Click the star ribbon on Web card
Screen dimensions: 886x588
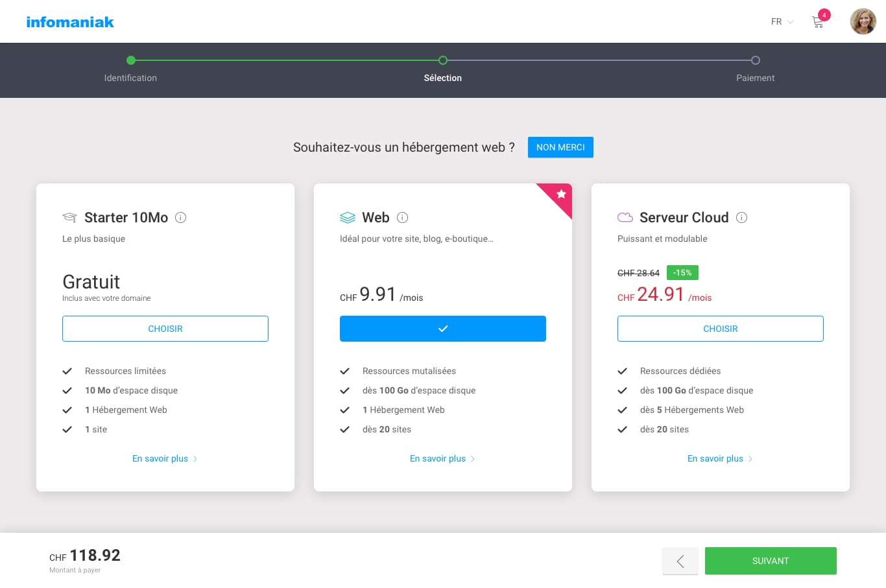click(560, 194)
